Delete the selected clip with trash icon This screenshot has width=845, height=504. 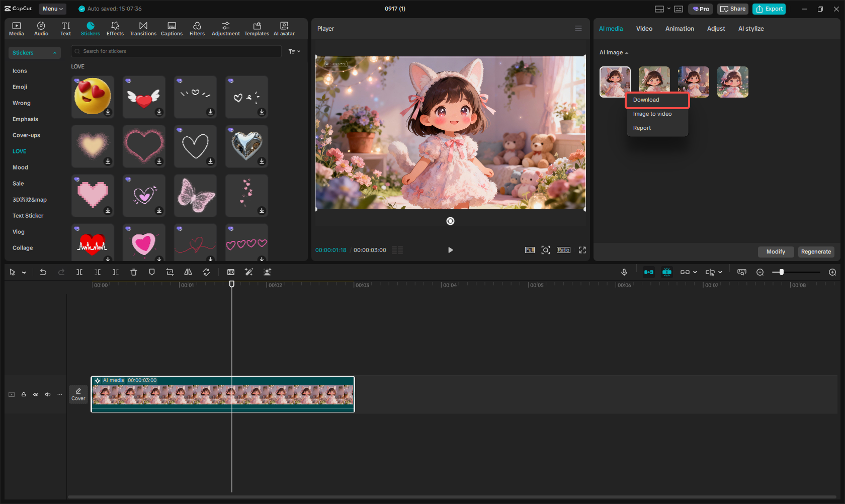click(x=134, y=272)
